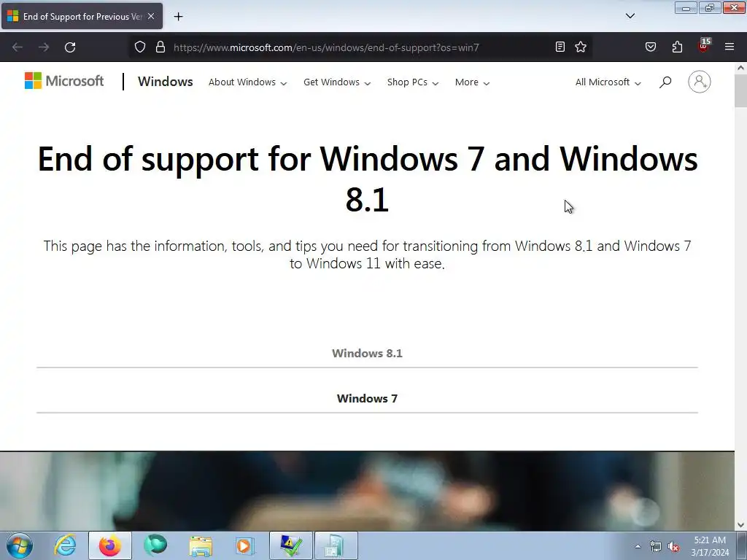Show hidden tray icons arrow
This screenshot has width=747, height=560.
click(x=638, y=546)
